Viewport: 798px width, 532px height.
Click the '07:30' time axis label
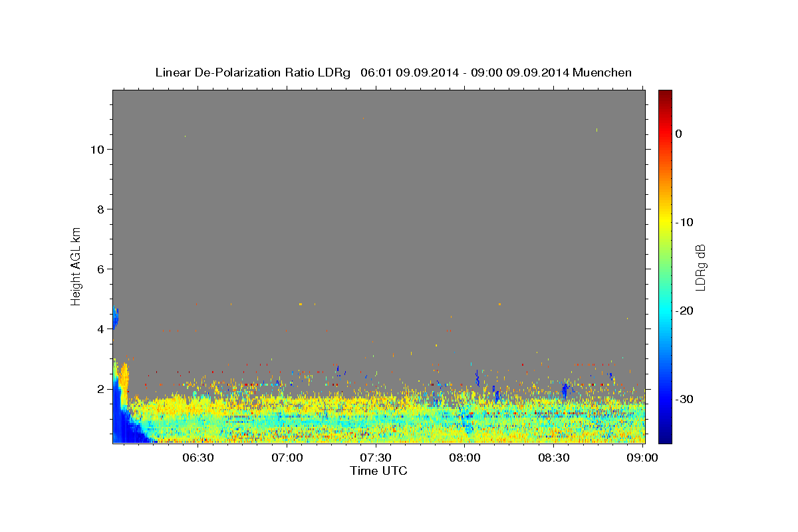[376, 458]
